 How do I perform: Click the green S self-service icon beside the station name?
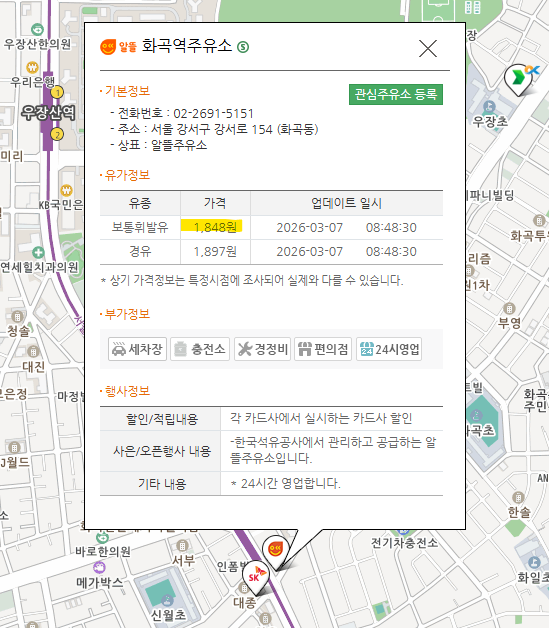click(243, 47)
